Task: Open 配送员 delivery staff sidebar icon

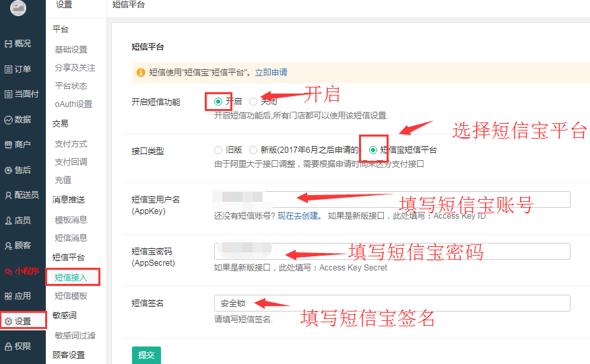Action: (9, 195)
